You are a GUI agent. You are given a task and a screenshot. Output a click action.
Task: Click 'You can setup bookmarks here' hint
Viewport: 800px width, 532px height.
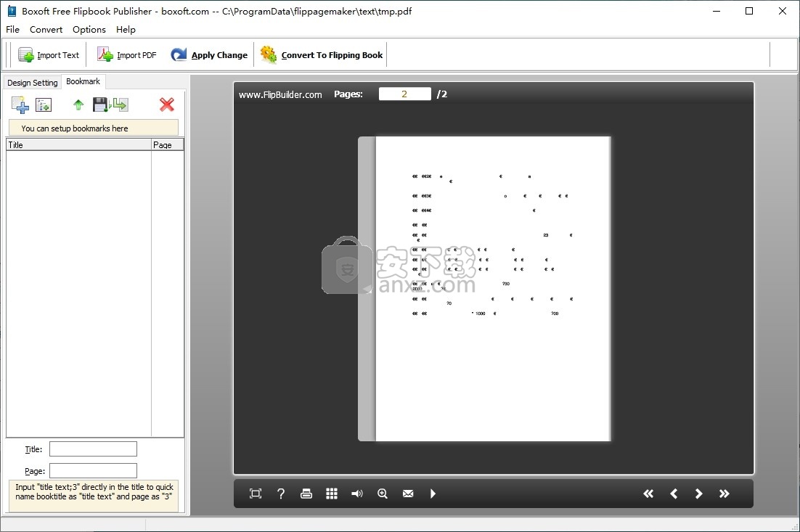75,128
